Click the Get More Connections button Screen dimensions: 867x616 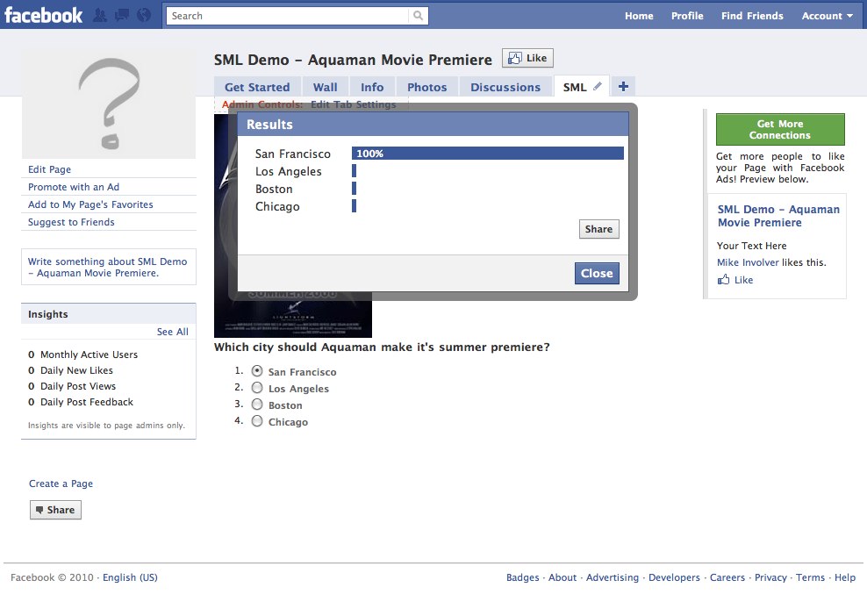pos(780,129)
